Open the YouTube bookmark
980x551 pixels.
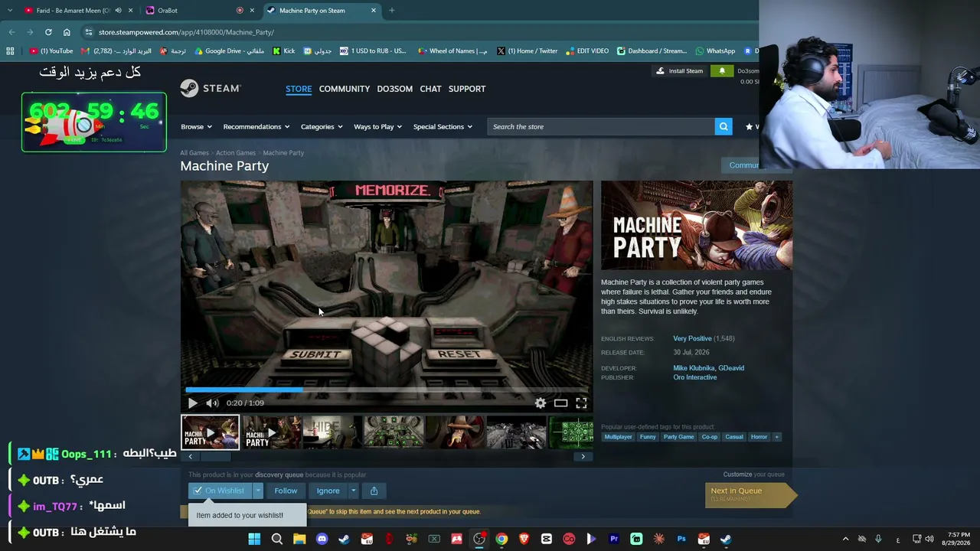pyautogui.click(x=51, y=51)
